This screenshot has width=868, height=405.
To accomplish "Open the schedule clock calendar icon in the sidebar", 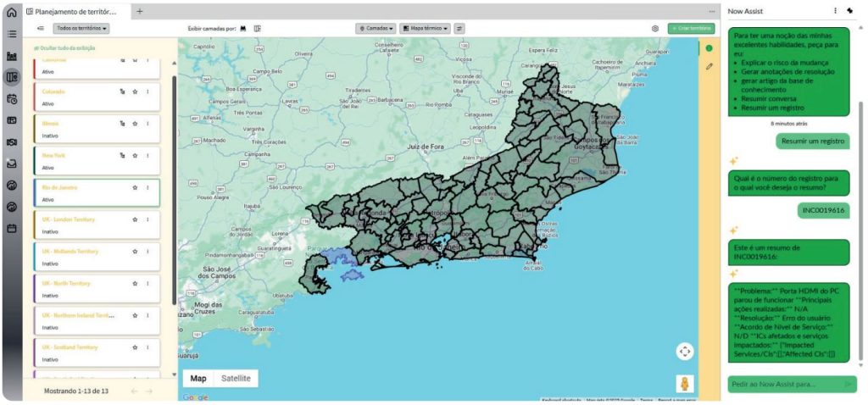I will pyautogui.click(x=12, y=99).
